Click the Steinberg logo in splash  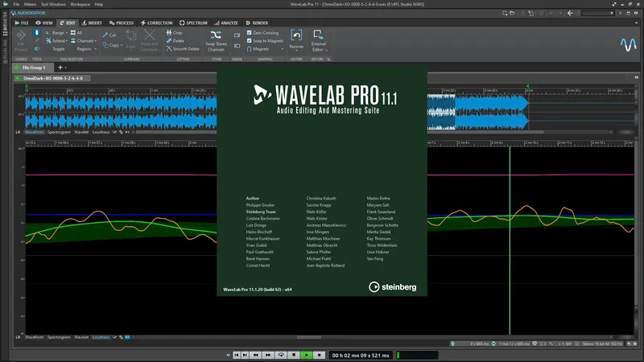(392, 287)
